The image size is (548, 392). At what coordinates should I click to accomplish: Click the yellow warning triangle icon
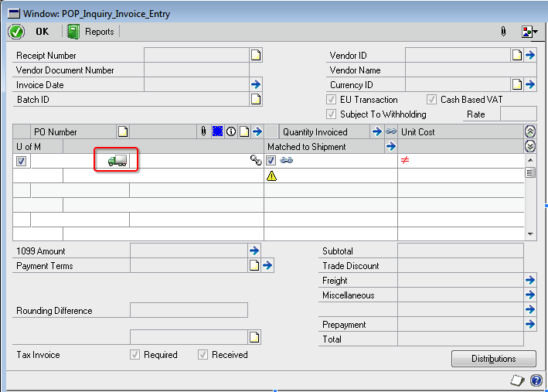(x=271, y=176)
